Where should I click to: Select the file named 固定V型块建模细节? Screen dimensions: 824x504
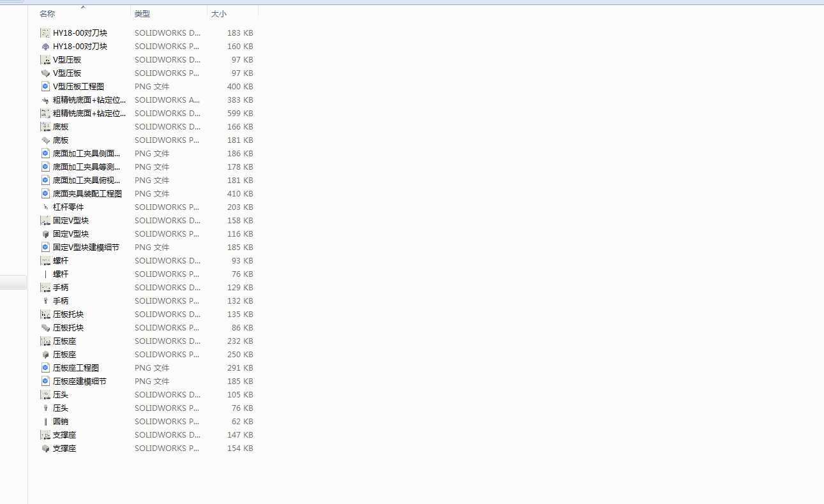86,247
